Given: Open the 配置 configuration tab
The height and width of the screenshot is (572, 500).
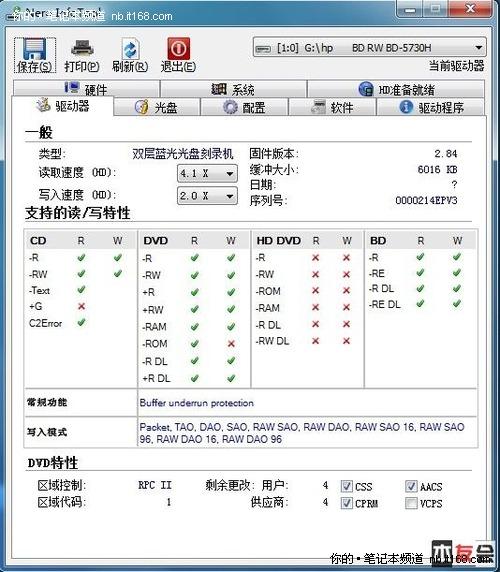Looking at the screenshot, I should [x=244, y=107].
